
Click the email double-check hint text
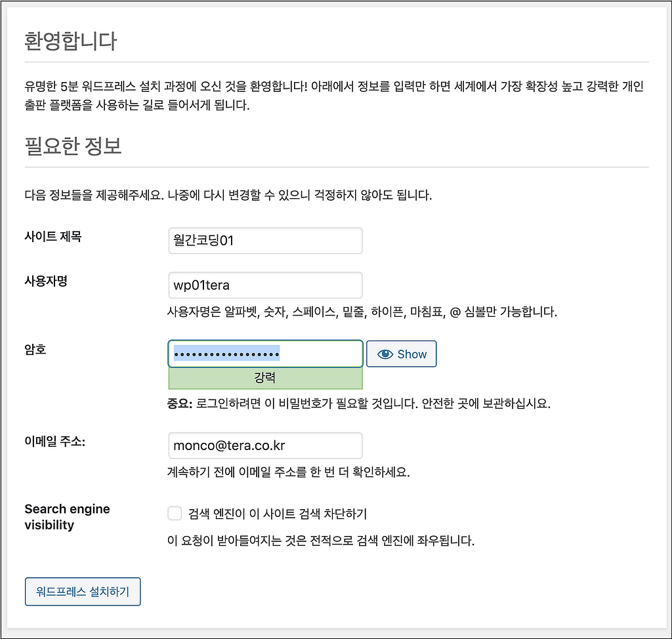[x=289, y=472]
